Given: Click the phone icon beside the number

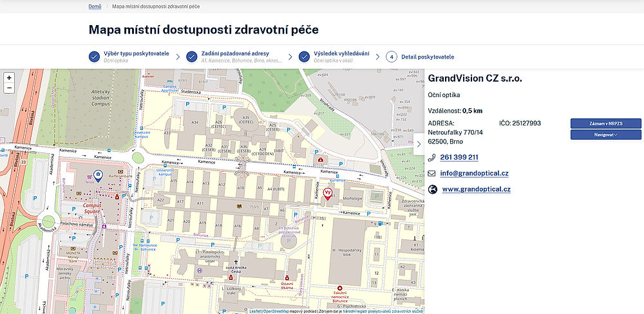Looking at the screenshot, I should pos(432,157).
